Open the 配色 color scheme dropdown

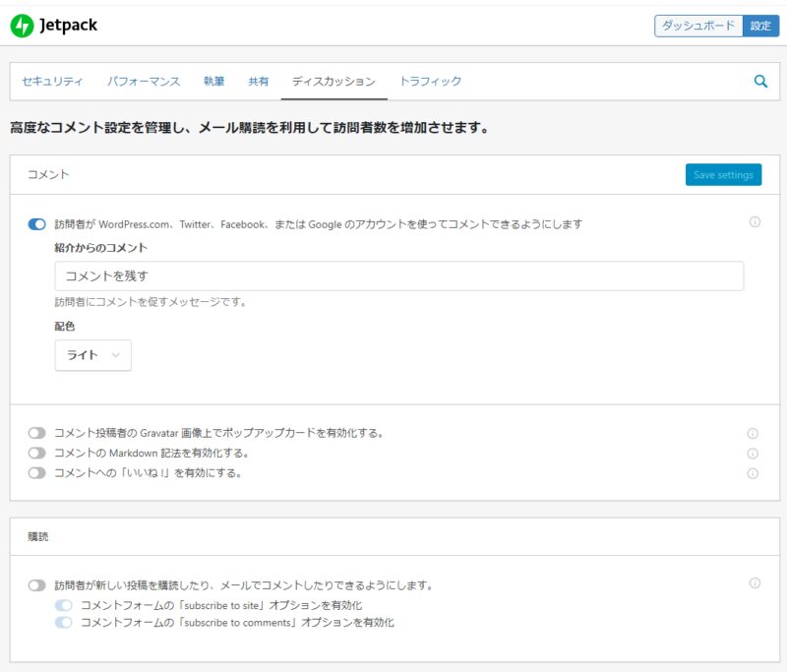tap(92, 355)
